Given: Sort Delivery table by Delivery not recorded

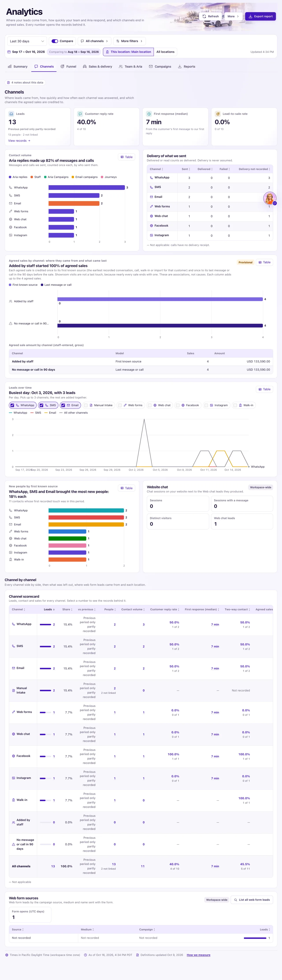Looking at the screenshot, I should click(x=254, y=169).
